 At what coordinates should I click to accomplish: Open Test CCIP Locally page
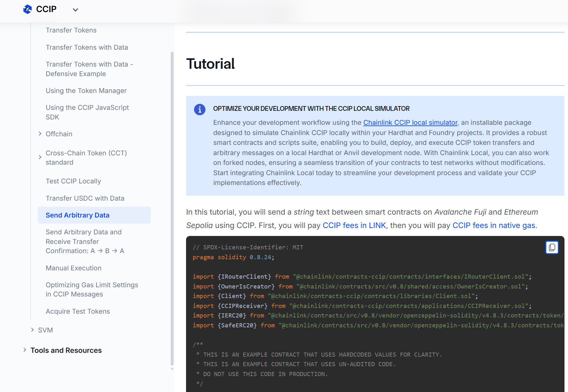click(73, 181)
